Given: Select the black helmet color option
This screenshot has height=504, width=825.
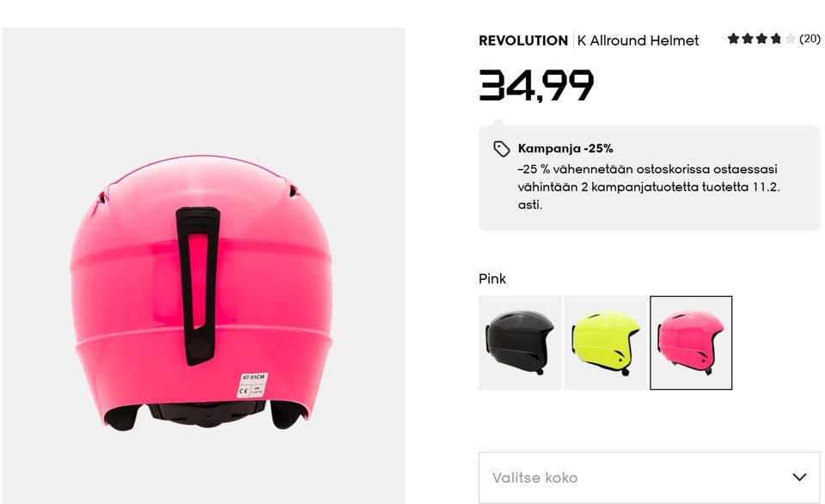Looking at the screenshot, I should [519, 343].
